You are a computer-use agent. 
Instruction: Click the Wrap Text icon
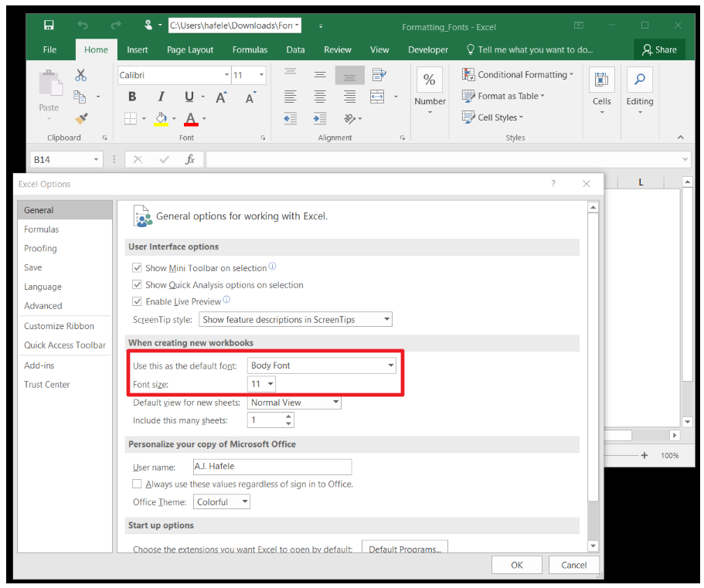click(x=379, y=74)
